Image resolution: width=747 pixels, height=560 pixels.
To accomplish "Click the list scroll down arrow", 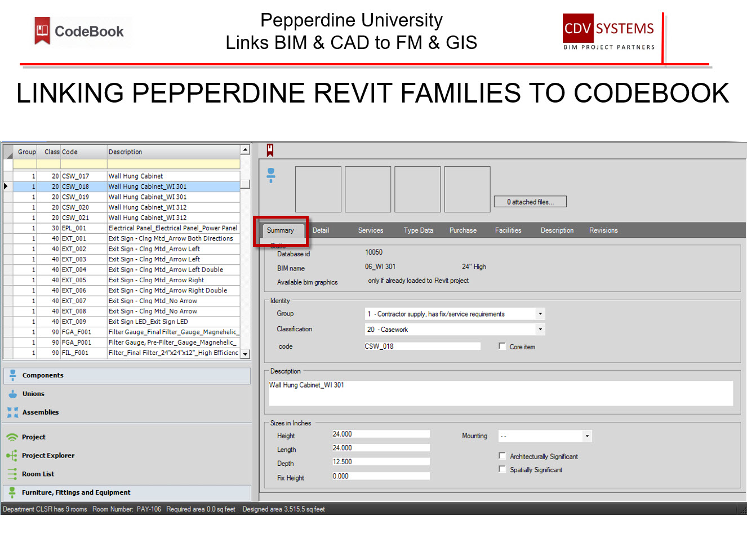I will coord(245,354).
